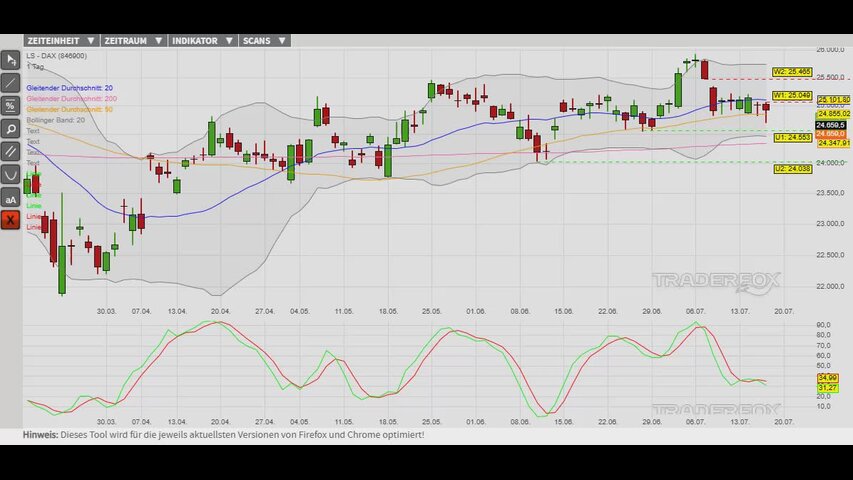Click the 25.500,0 price axis label
Viewport: 853px width, 480px height.
[x=830, y=77]
